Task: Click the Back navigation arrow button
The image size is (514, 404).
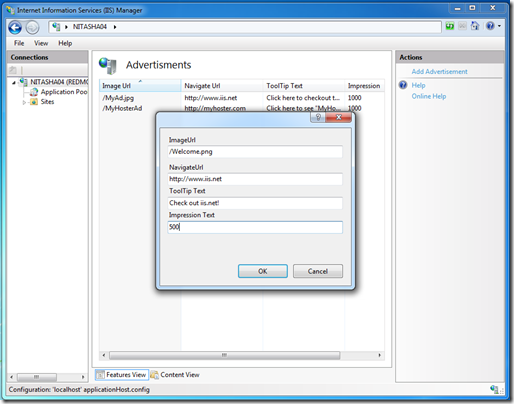Action: point(15,27)
